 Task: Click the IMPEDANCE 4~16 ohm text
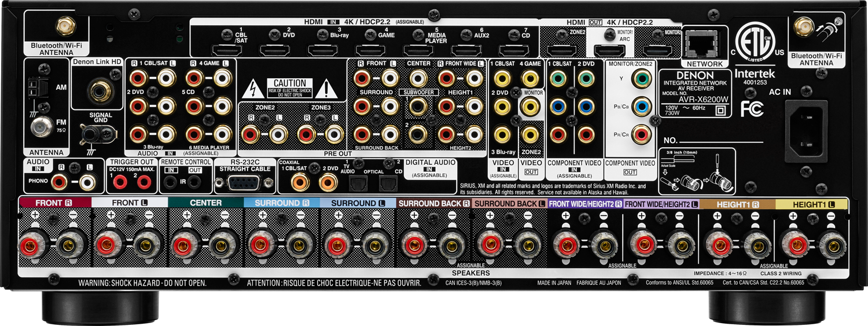point(720,274)
